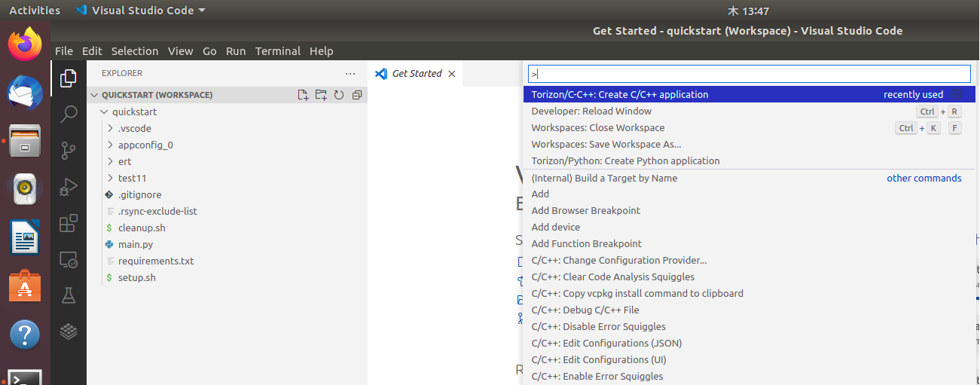
Task: Click the New Folder icon in Explorer
Action: (321, 95)
